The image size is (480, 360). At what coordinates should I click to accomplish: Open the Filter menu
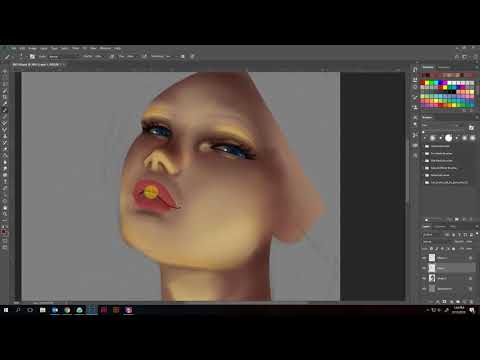76,48
